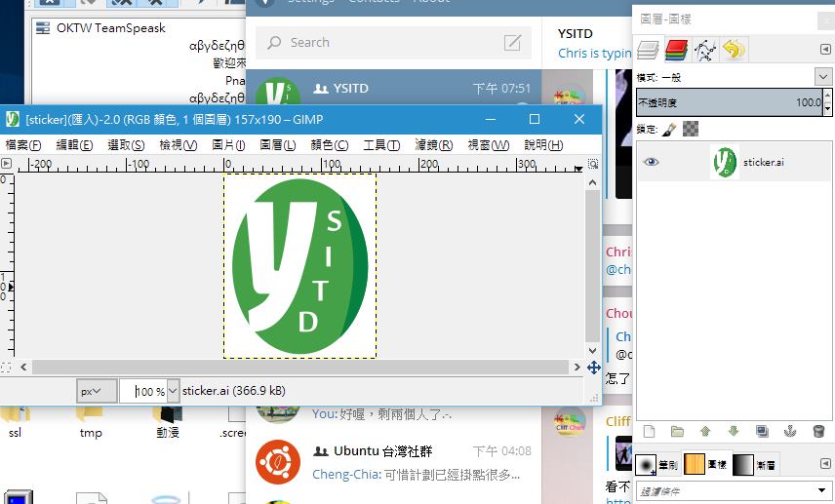
Task: Expand the zoom level dropdown arrow
Action: pyautogui.click(x=173, y=391)
